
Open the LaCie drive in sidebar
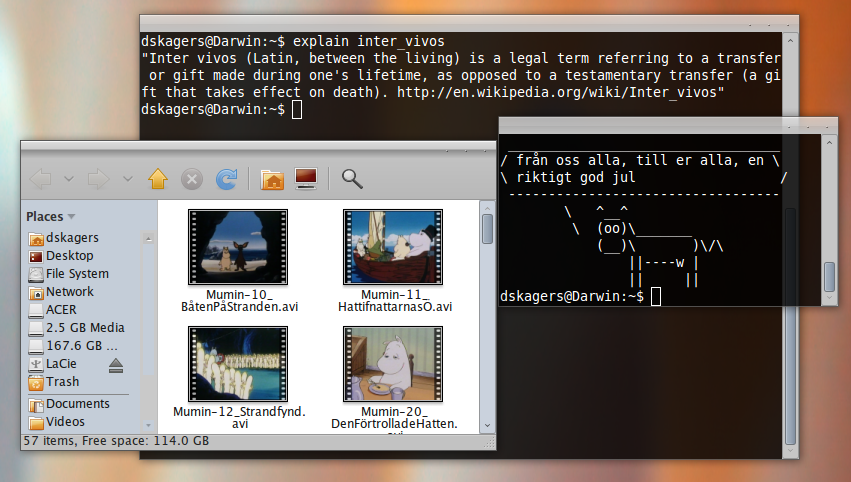[x=61, y=363]
